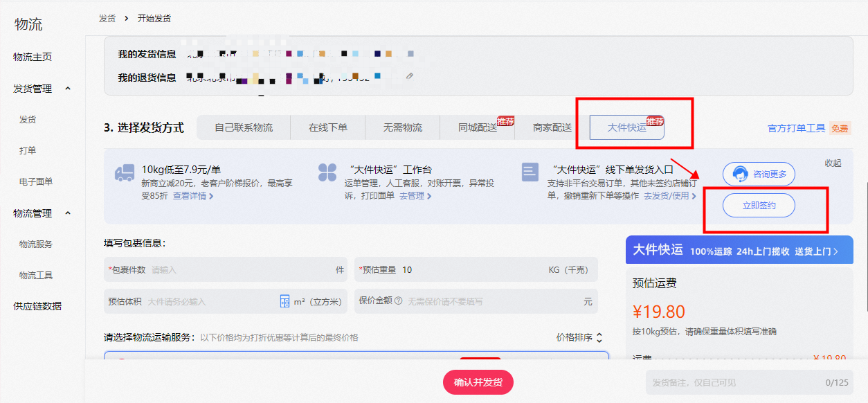This screenshot has width=868, height=403.
Task: Open 物流服务 in the sidebar
Action: tap(36, 244)
